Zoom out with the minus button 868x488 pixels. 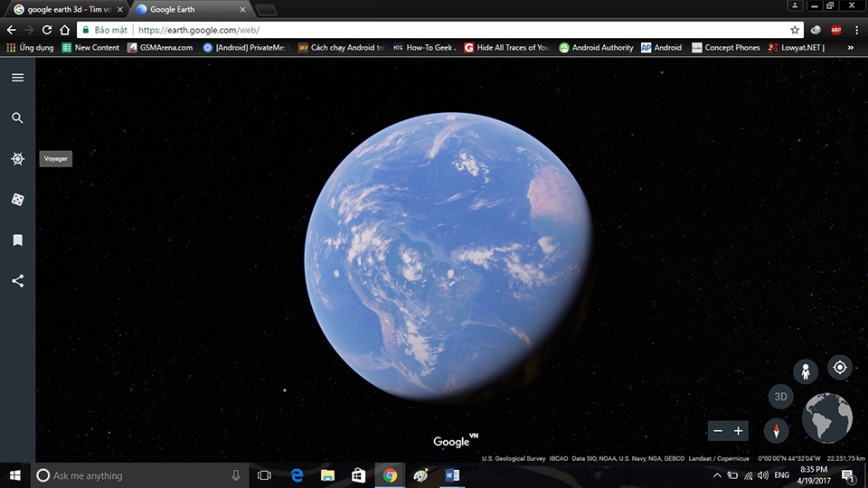(718, 431)
